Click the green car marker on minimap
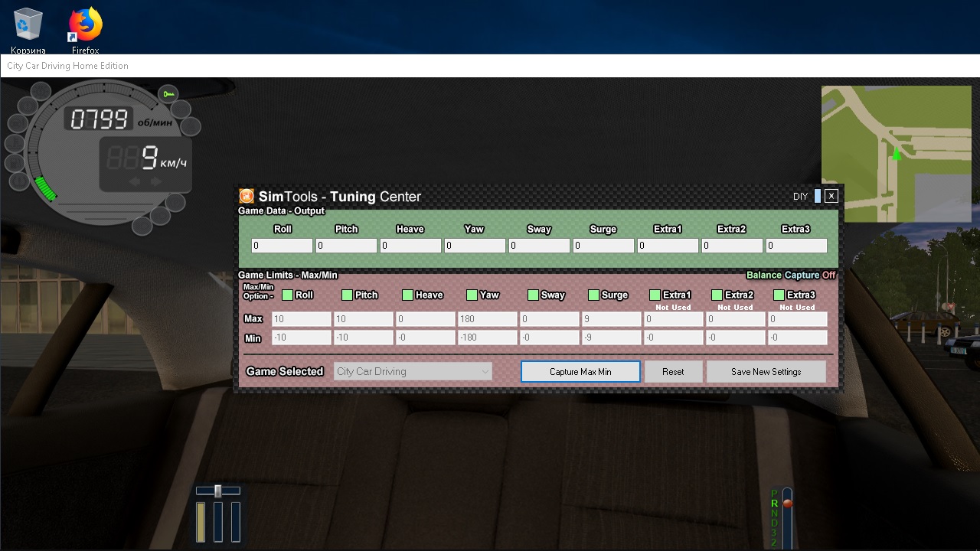 (x=897, y=155)
